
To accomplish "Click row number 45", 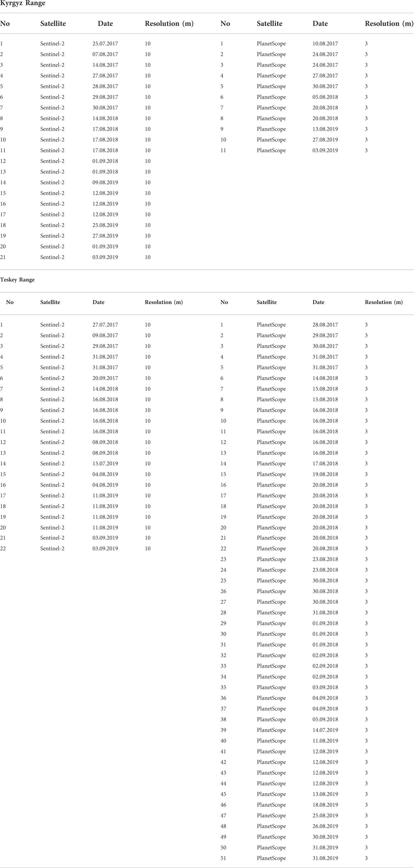I will 223,794.
